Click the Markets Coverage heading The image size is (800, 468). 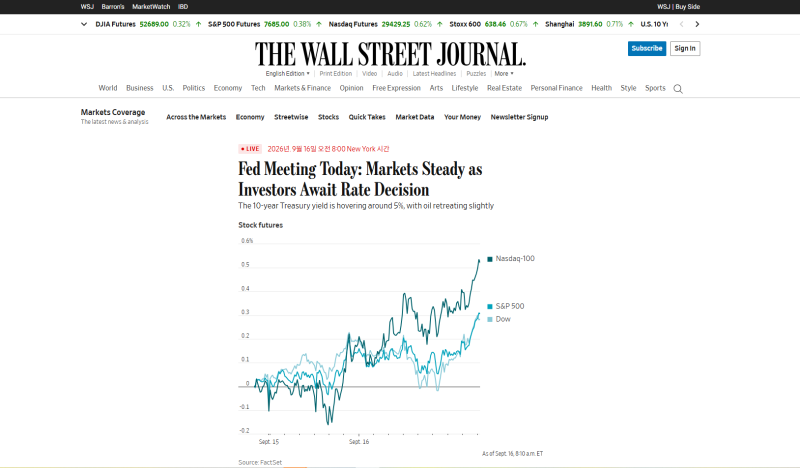pos(113,112)
